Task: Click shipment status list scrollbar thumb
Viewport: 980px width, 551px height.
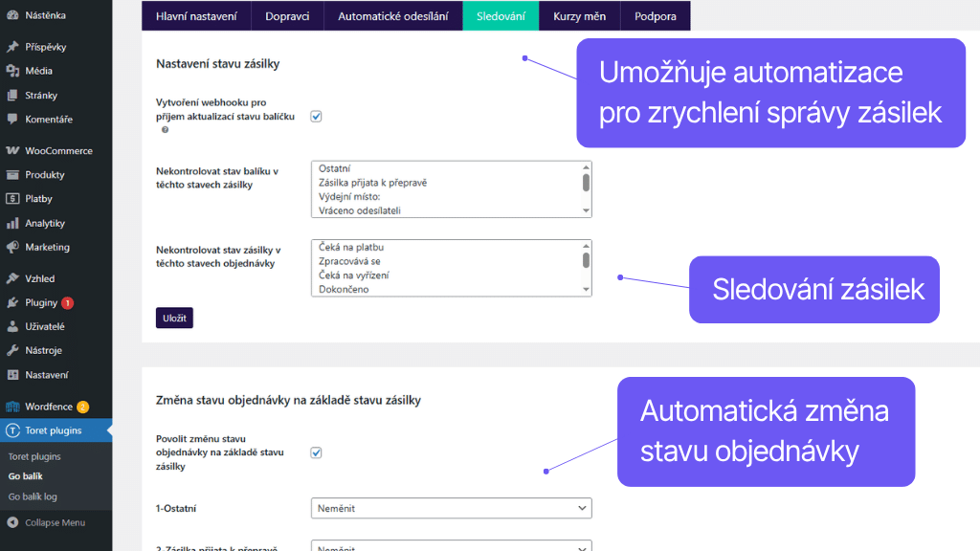Action: pyautogui.click(x=586, y=183)
